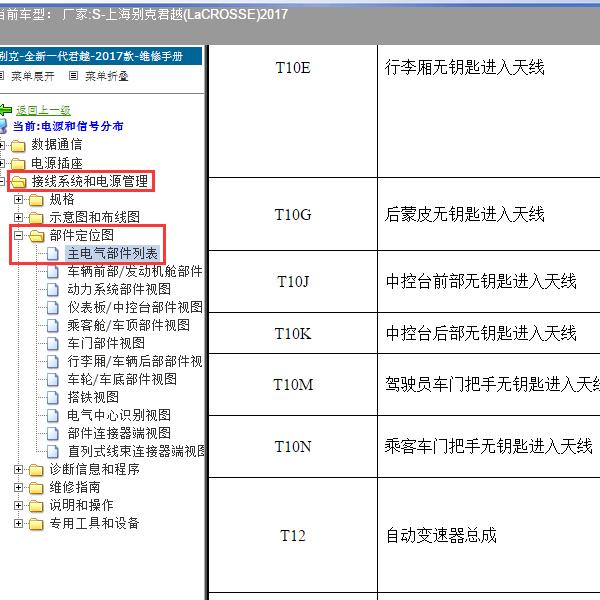
Task: Click the 搭铁视图 document icon
Action: 53,398
